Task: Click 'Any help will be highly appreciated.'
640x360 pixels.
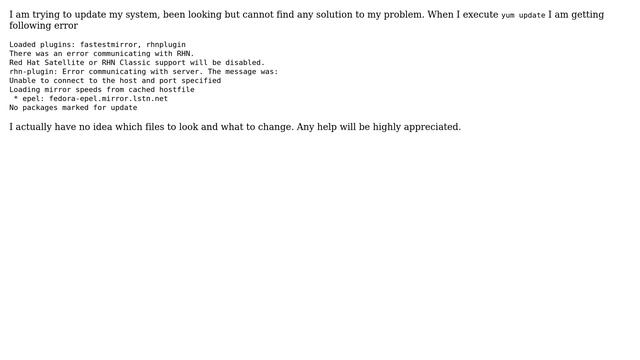Action: click(379, 127)
